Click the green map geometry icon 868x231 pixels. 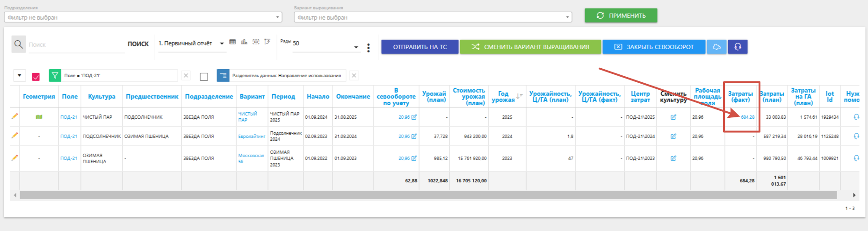coord(39,117)
